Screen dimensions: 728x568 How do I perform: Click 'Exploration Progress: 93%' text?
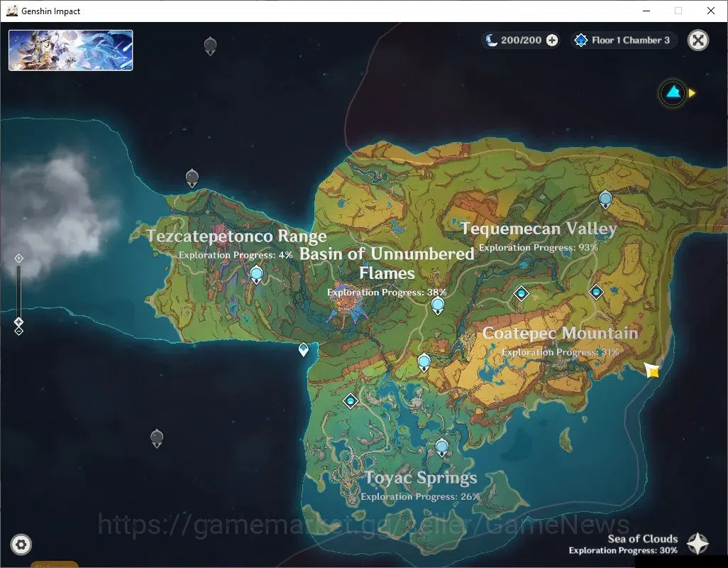pyautogui.click(x=538, y=248)
